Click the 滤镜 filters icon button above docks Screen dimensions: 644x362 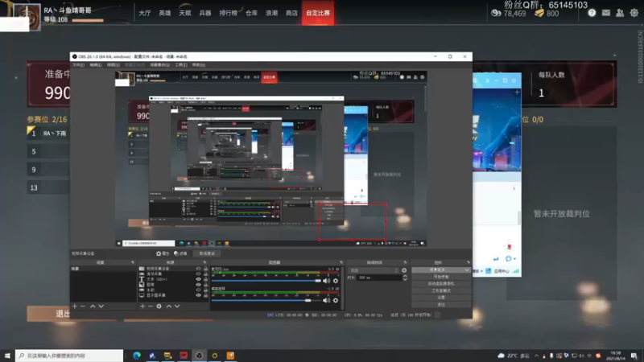[180, 253]
